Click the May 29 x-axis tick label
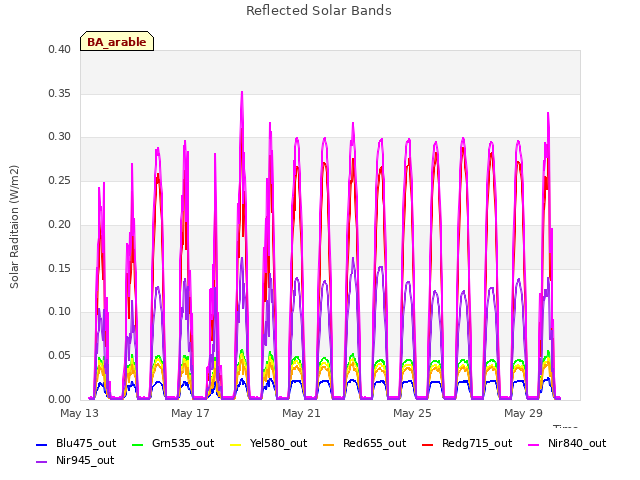 point(523,413)
